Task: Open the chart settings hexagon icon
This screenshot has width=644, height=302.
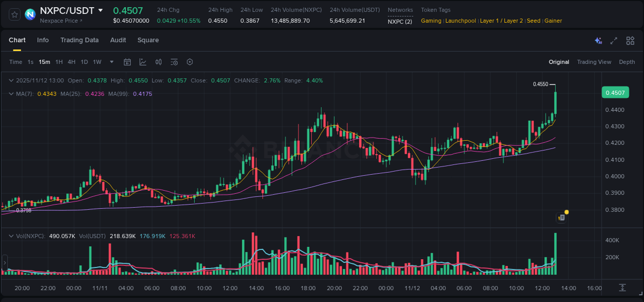Action: [190, 62]
